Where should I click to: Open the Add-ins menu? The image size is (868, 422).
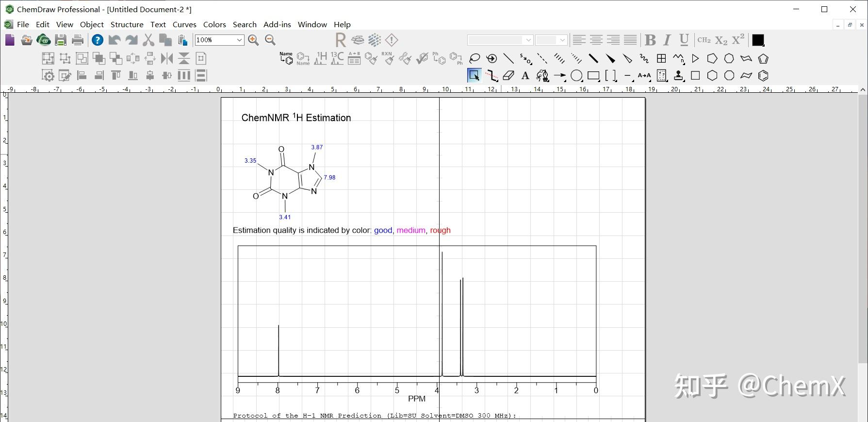277,25
